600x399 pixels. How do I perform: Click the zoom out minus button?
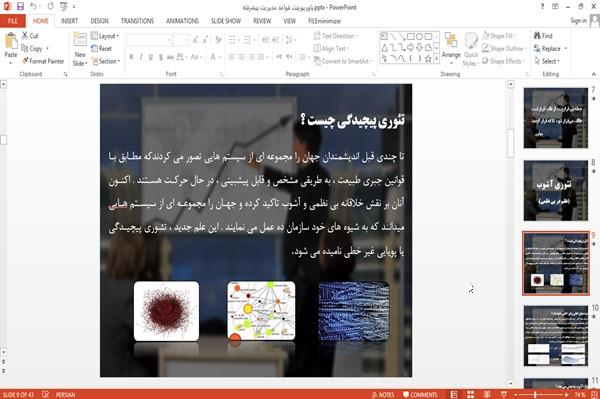(515, 394)
